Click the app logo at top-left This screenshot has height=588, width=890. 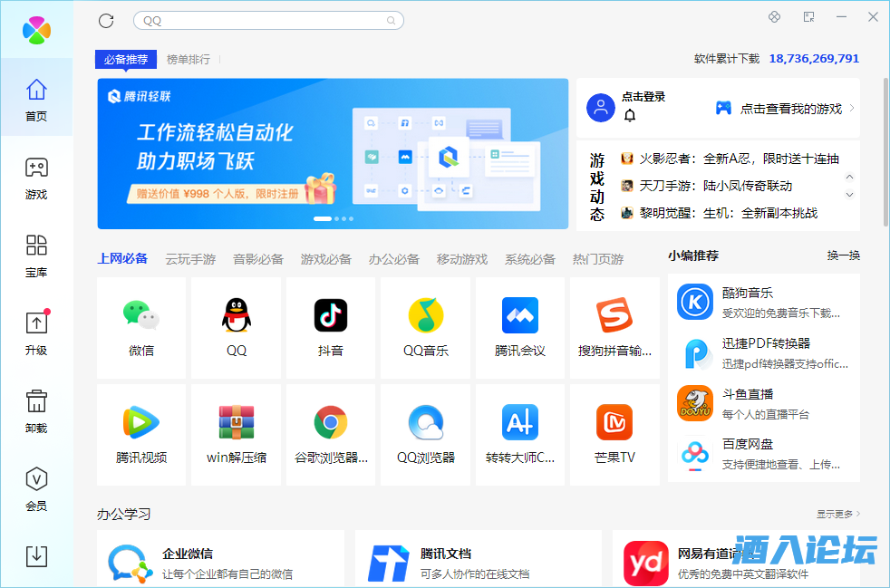(x=36, y=30)
